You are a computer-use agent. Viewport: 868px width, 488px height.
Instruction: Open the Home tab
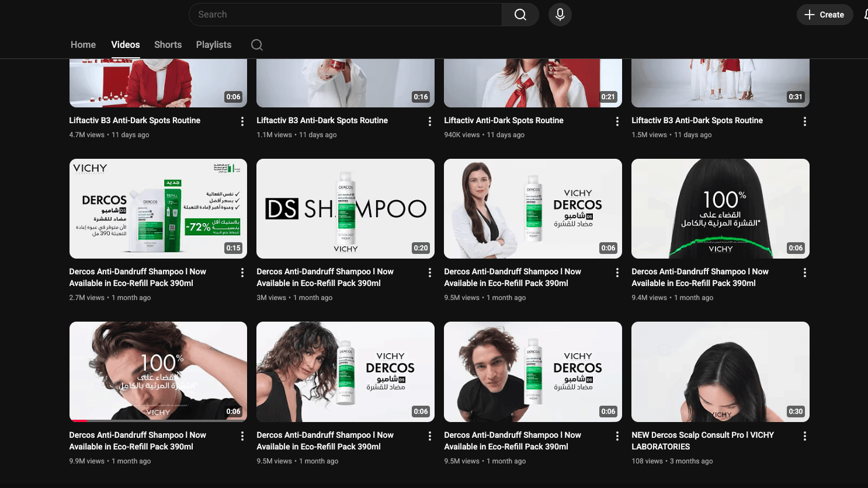click(x=83, y=45)
